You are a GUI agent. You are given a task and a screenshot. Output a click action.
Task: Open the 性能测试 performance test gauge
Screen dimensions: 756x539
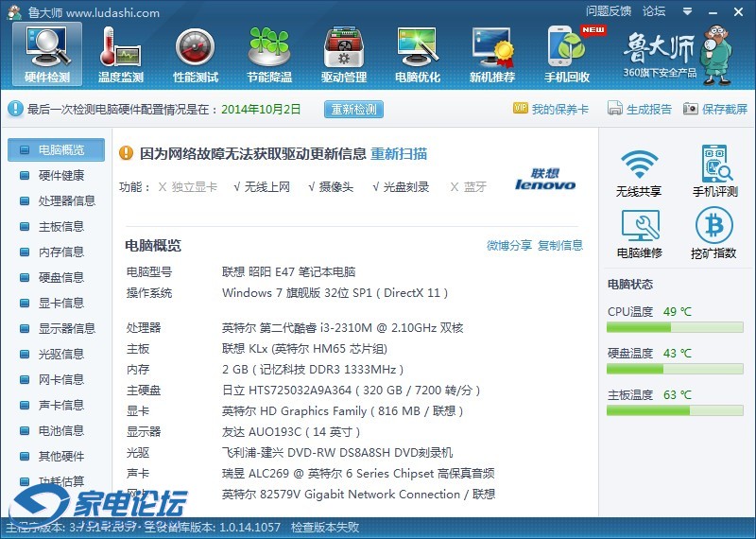tap(196, 54)
